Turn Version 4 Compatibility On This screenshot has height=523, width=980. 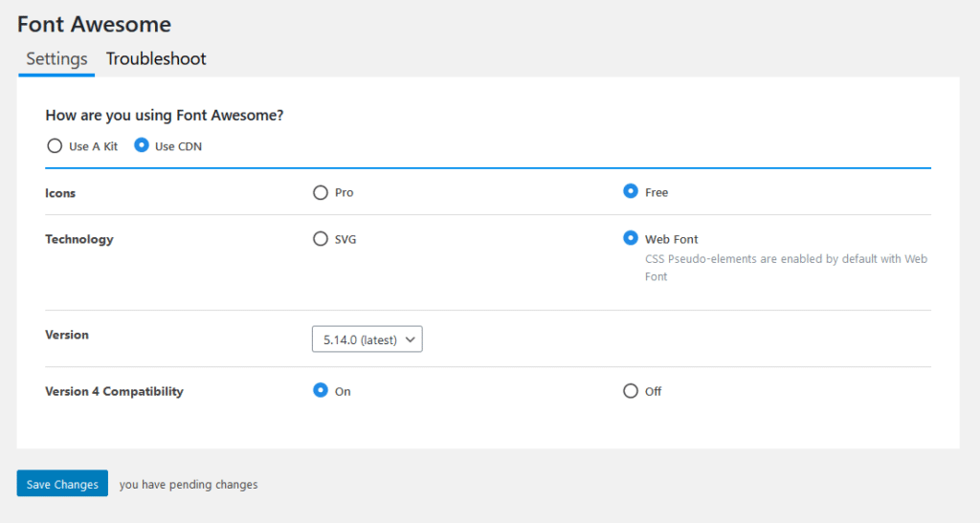[320, 391]
